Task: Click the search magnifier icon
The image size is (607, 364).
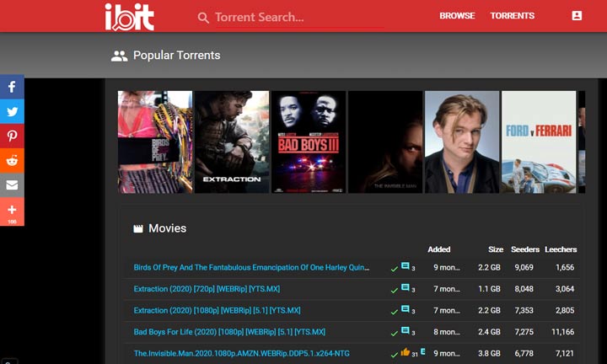Action: [203, 18]
